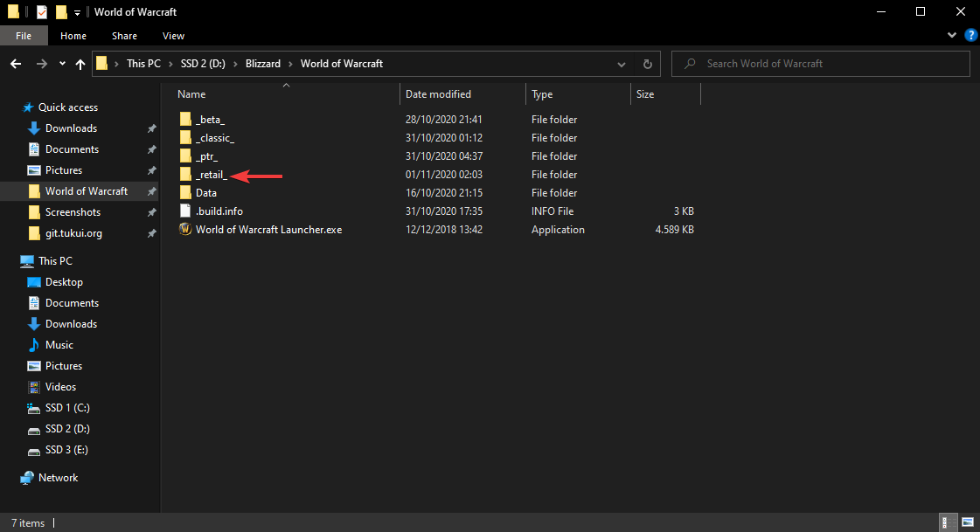Viewport: 980px width, 532px height.
Task: Select SSD 1 (C:) drive
Action: pyautogui.click(x=67, y=408)
